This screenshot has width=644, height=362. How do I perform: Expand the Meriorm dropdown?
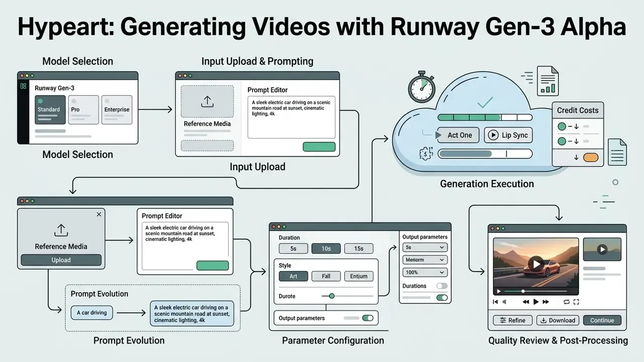click(x=425, y=259)
